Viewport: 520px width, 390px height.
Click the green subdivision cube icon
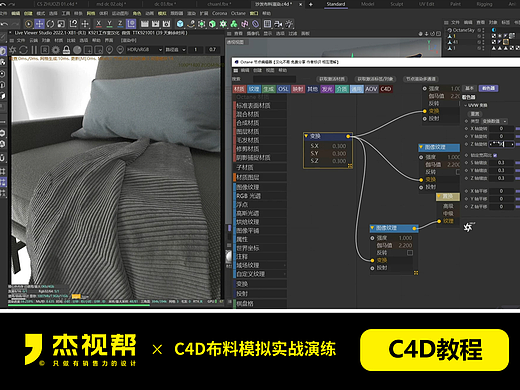pyautogui.click(x=212, y=24)
